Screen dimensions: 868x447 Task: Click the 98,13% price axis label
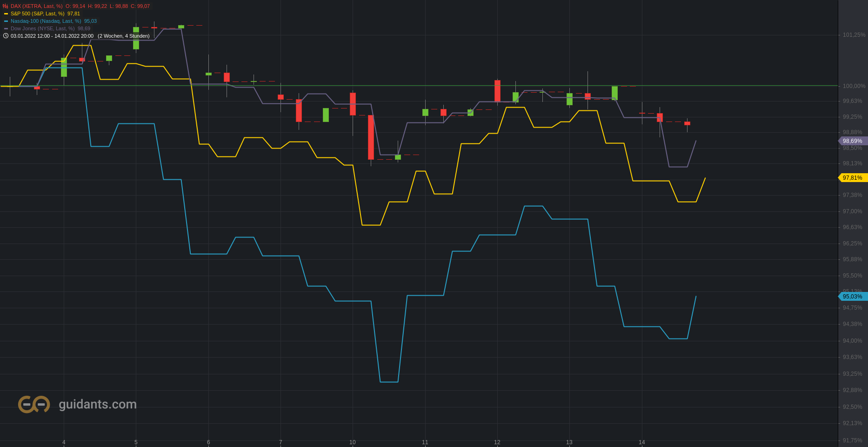[x=853, y=163]
